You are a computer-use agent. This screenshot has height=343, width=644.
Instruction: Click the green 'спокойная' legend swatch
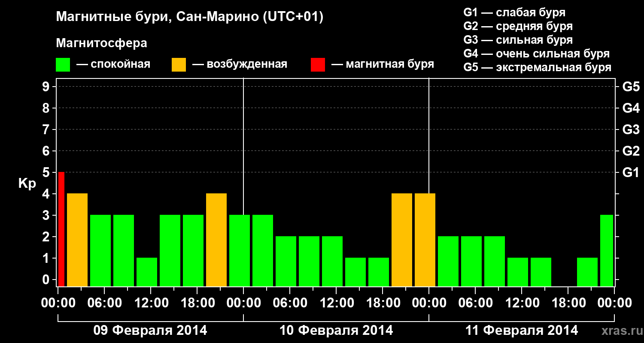(63, 65)
